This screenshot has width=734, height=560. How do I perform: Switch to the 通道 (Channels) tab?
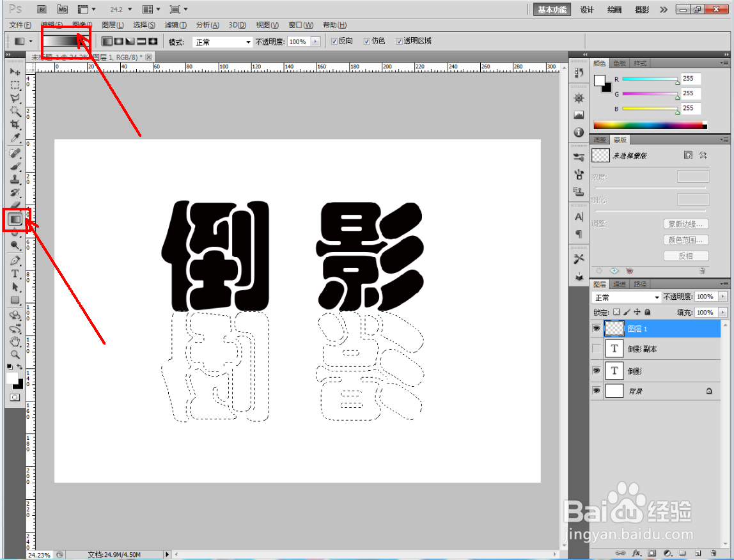click(x=619, y=284)
